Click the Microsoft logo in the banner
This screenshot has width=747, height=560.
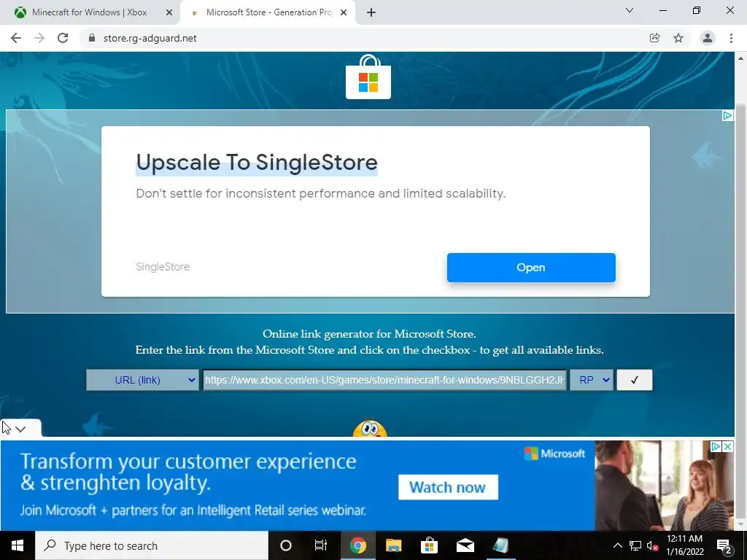tap(555, 454)
